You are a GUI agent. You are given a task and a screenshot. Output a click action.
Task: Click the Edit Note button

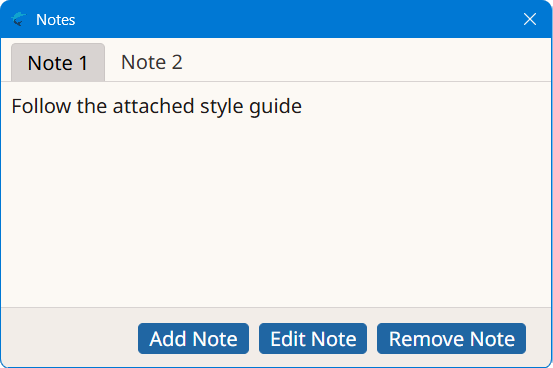313,338
